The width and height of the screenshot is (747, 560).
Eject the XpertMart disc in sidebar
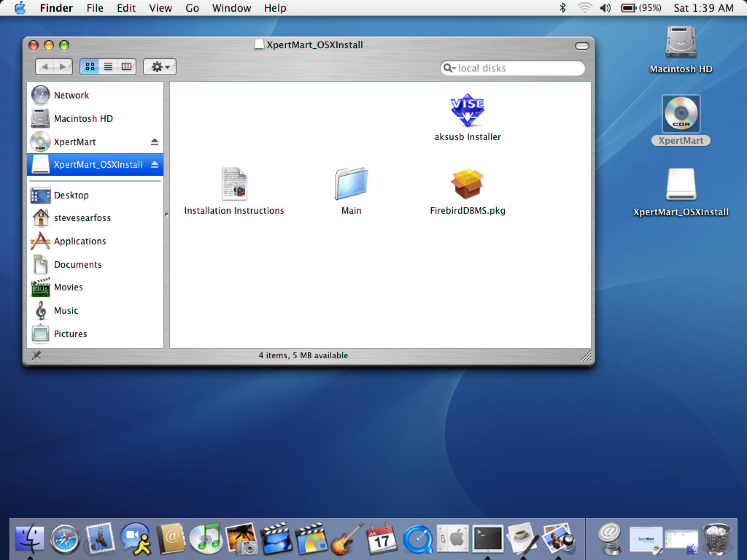[x=154, y=142]
